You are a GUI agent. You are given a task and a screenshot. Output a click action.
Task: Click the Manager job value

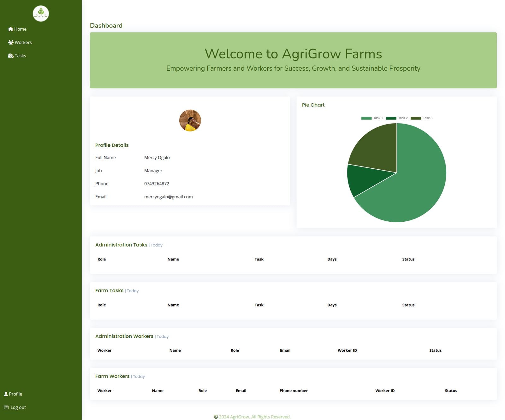[x=153, y=171]
